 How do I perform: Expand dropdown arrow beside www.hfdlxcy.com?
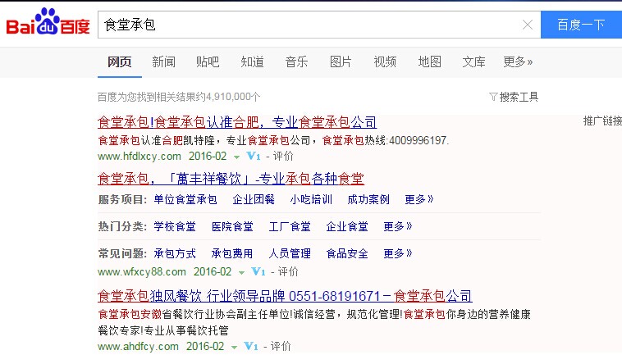tap(237, 157)
